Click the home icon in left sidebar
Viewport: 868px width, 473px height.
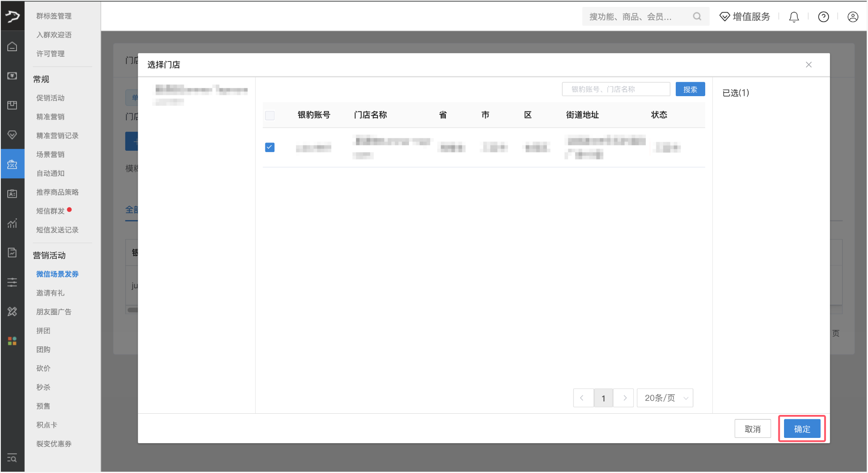[x=12, y=46]
